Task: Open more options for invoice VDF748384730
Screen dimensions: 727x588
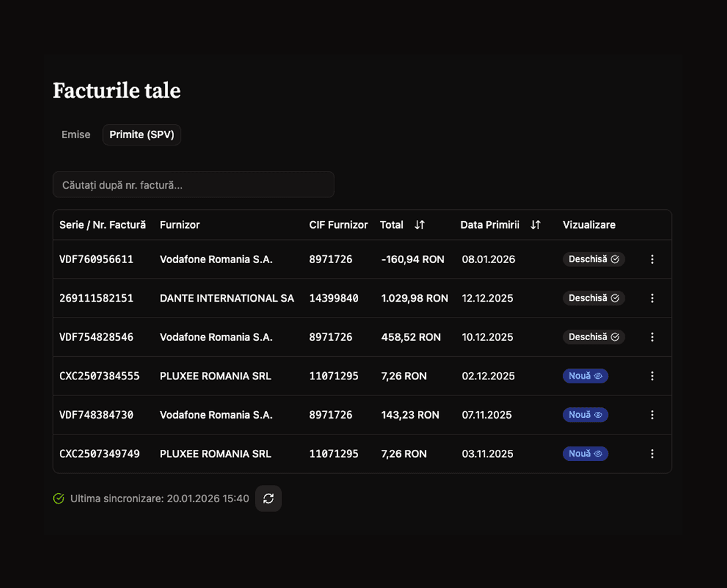Action: (652, 415)
